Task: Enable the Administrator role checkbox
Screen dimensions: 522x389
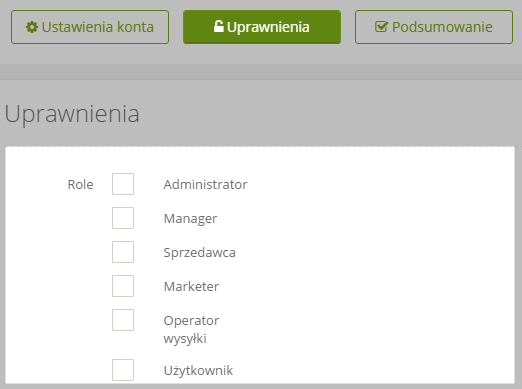Action: 123,184
